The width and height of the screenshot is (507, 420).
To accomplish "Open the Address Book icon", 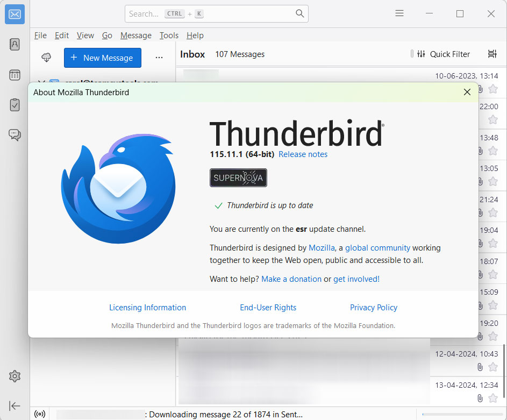I will click(15, 45).
